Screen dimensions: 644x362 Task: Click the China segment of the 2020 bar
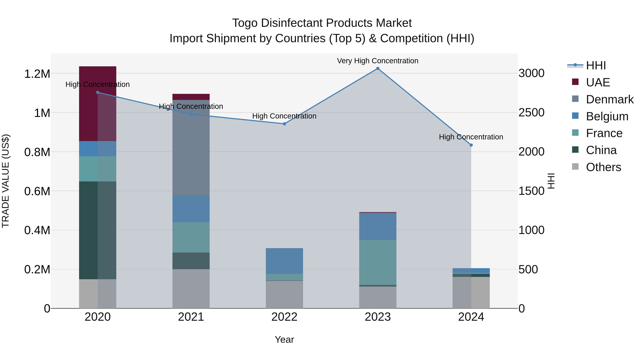pos(98,230)
